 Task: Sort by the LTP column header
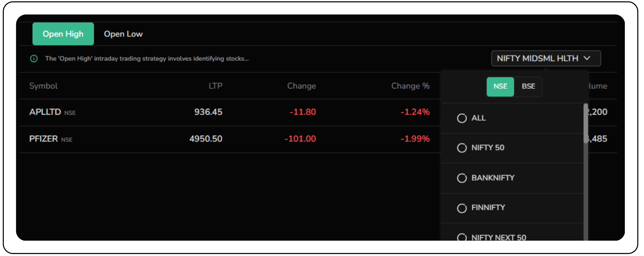pos(215,86)
